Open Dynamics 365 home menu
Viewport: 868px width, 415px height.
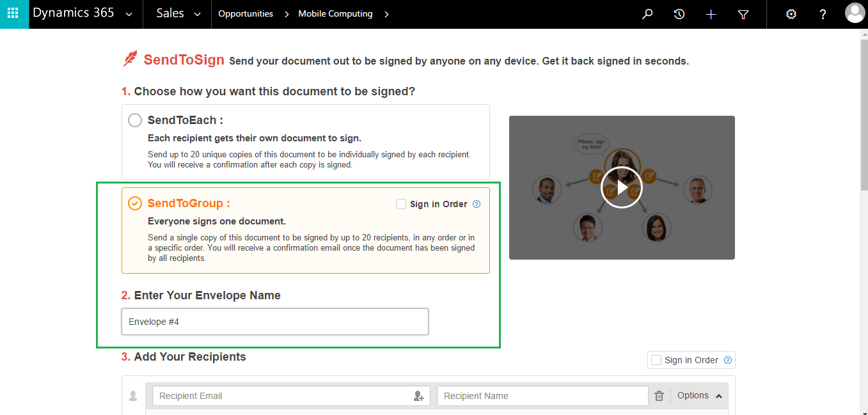[74, 13]
